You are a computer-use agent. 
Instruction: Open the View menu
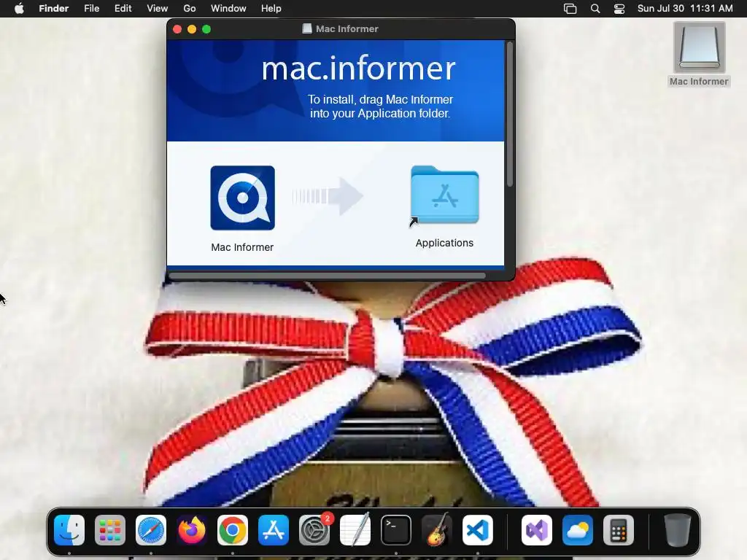pyautogui.click(x=158, y=9)
